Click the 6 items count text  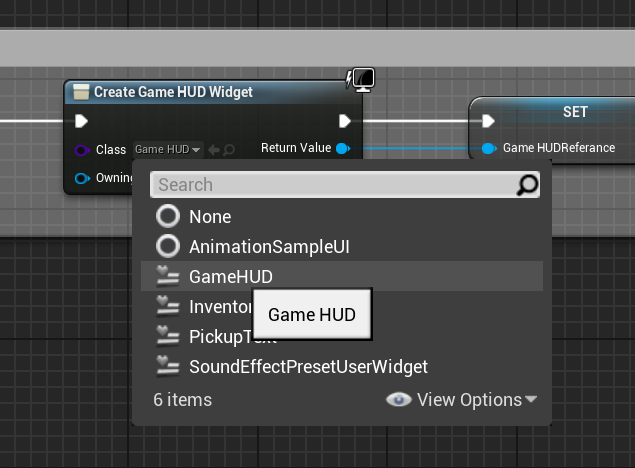183,400
